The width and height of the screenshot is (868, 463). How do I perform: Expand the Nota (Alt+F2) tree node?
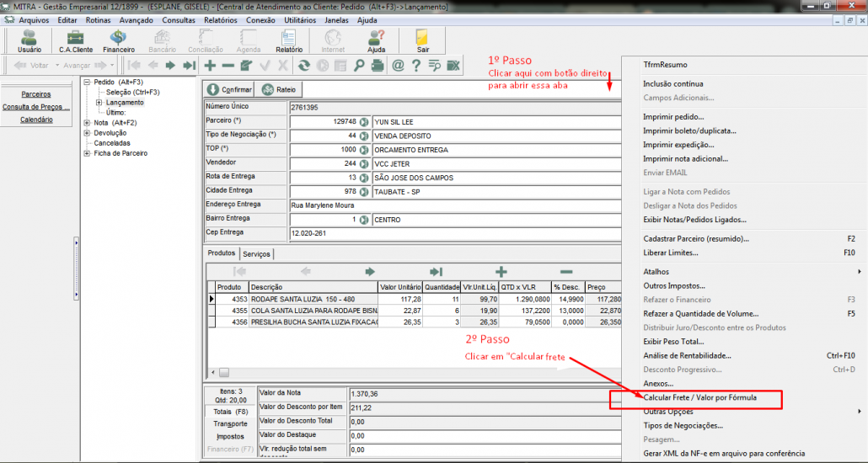click(88, 123)
